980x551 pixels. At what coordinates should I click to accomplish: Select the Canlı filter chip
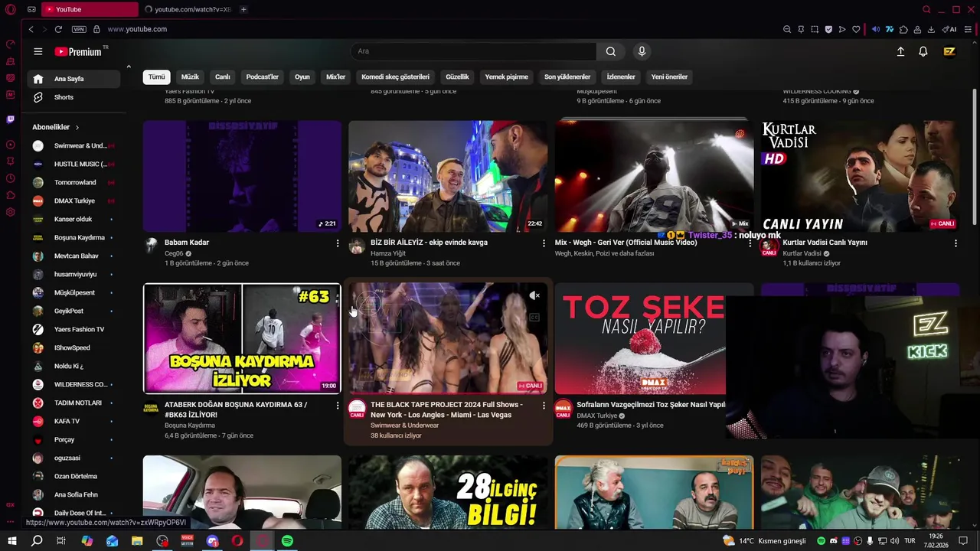click(x=223, y=77)
